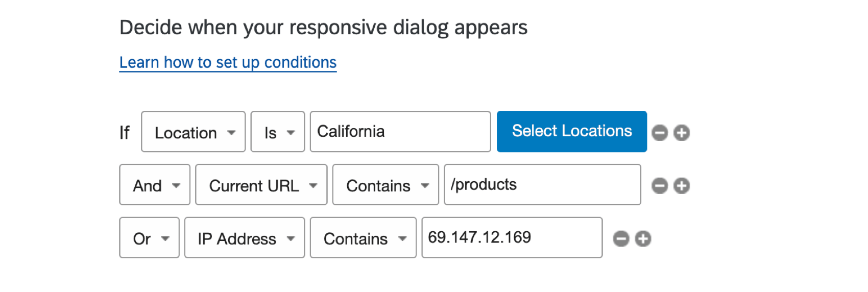Remove the Current URL condition row
Viewport: 868px width, 292px height.
tap(660, 186)
